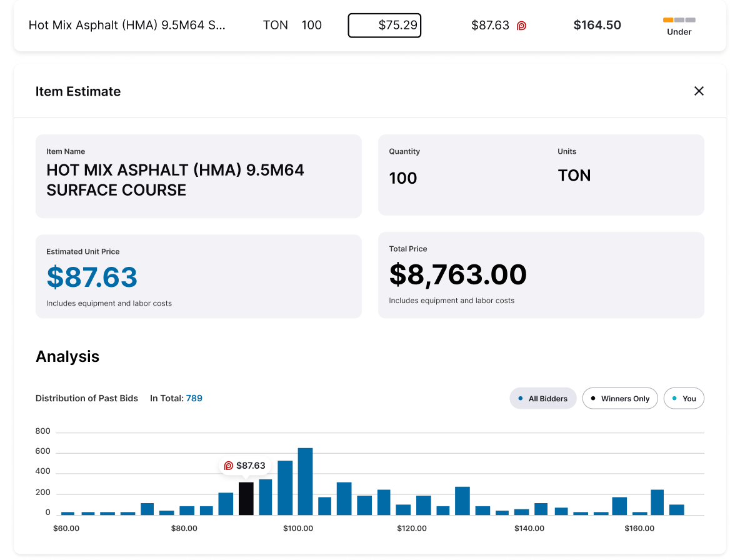Click the tallest bar in the histogram
The image size is (740, 560).
click(x=305, y=481)
